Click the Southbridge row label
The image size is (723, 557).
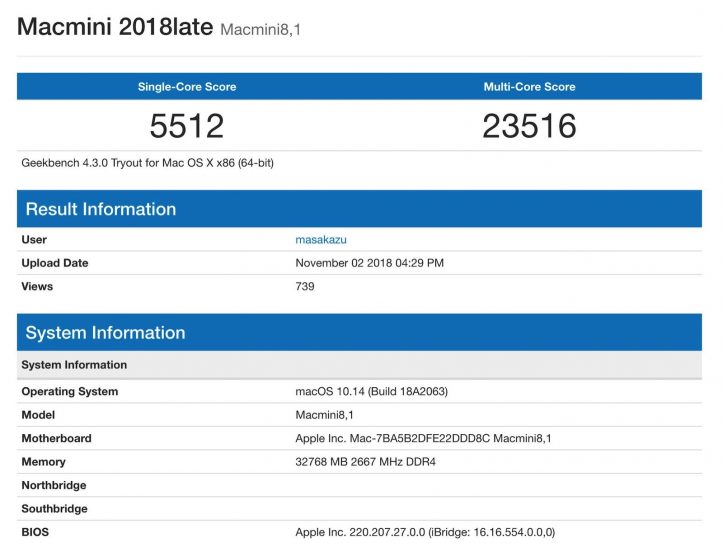pyautogui.click(x=54, y=509)
